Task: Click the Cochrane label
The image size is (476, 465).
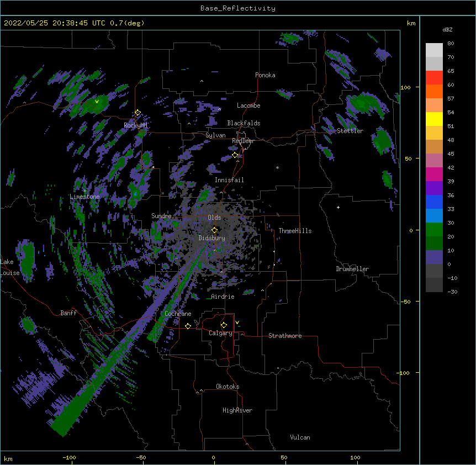Action: click(x=178, y=314)
